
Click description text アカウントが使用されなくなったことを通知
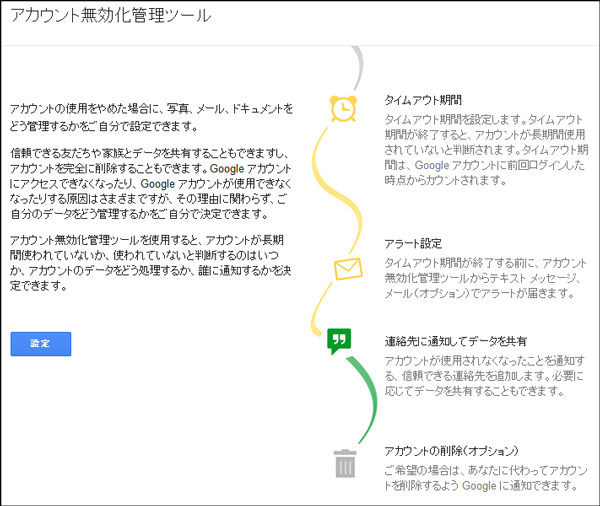coord(484,375)
